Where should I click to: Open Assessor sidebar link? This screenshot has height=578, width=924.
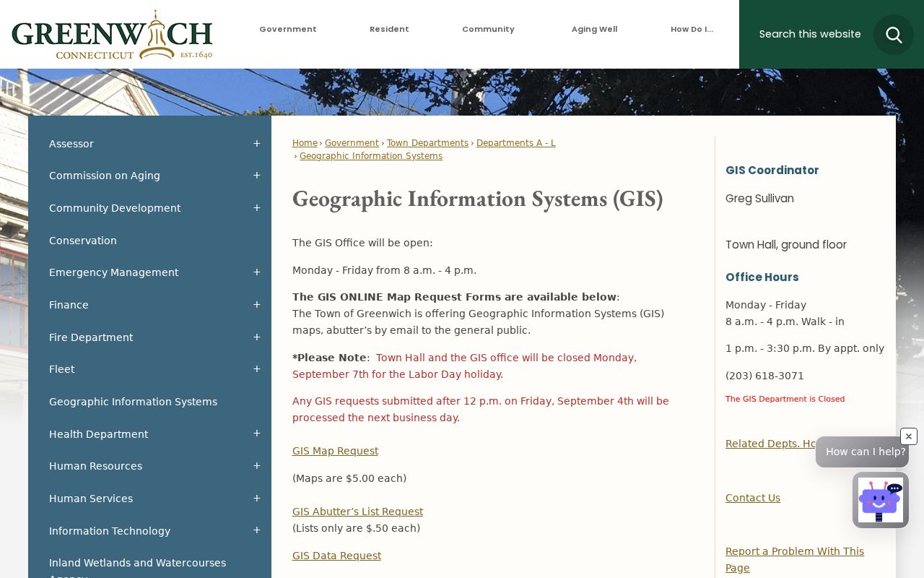pyautogui.click(x=71, y=144)
